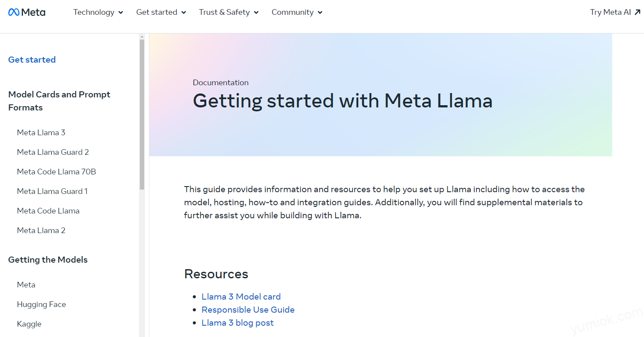Open the Meta Llama Guard 1 entry
Screen dimensions: 644x337
point(53,191)
